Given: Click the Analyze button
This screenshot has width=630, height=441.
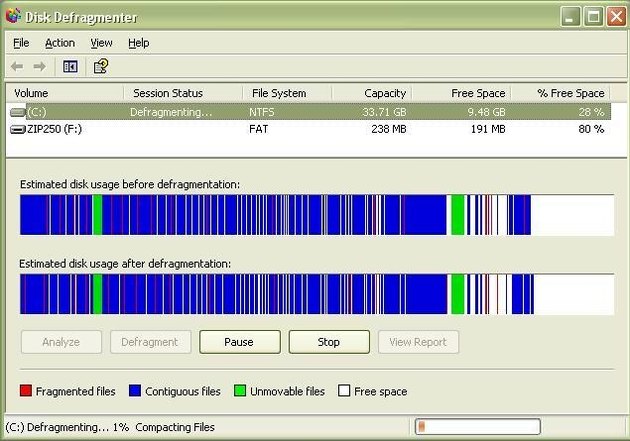Looking at the screenshot, I should (61, 342).
